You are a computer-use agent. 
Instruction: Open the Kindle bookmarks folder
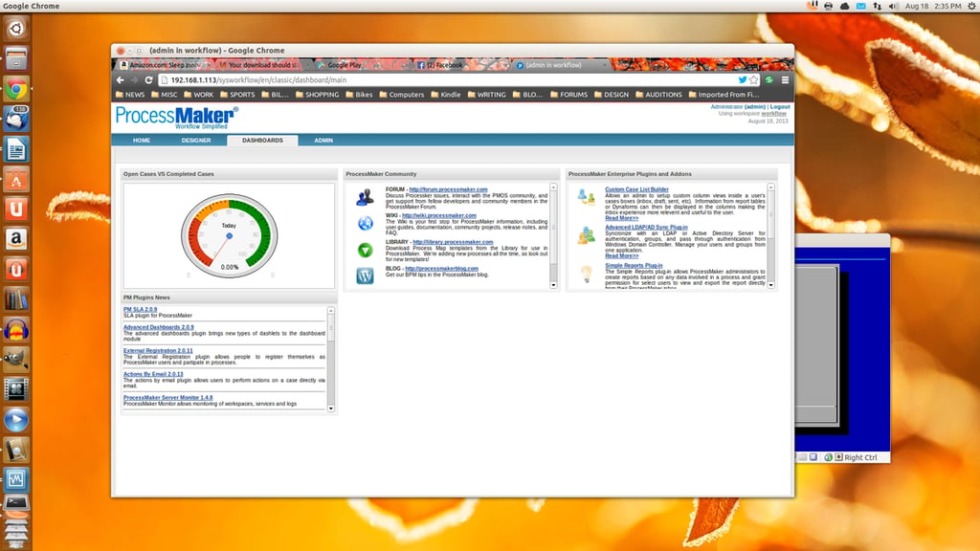tap(446, 95)
